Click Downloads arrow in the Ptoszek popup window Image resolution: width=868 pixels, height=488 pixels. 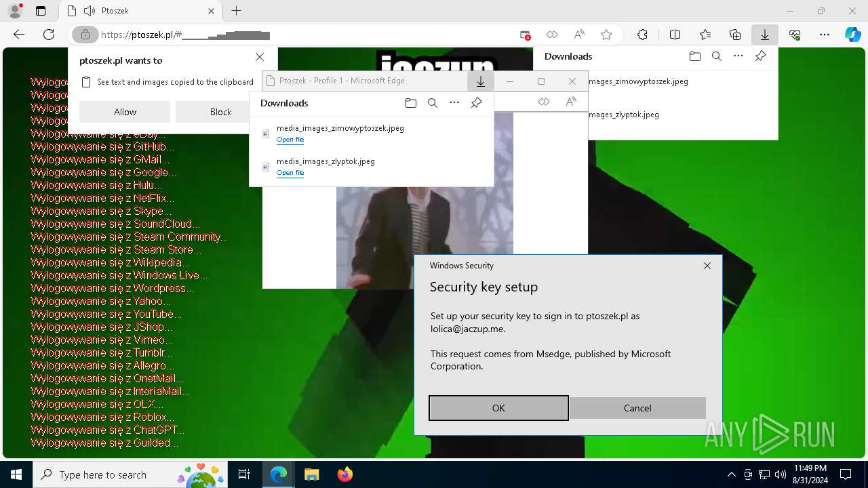coord(480,81)
